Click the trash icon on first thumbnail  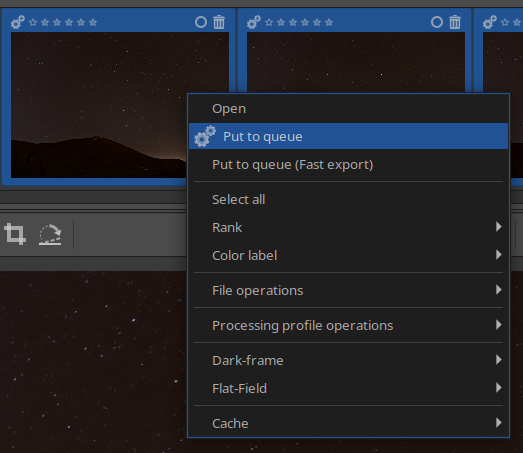tap(219, 22)
